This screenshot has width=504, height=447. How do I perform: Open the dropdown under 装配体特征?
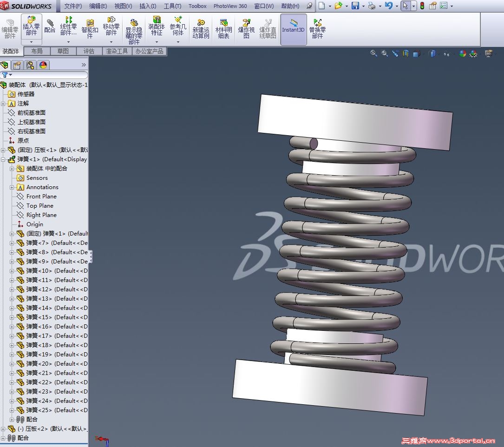tap(157, 42)
